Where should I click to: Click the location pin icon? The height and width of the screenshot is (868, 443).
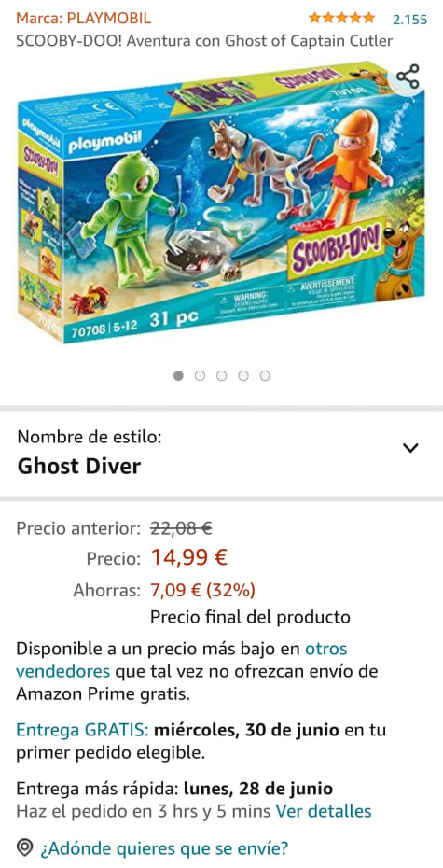[24, 847]
